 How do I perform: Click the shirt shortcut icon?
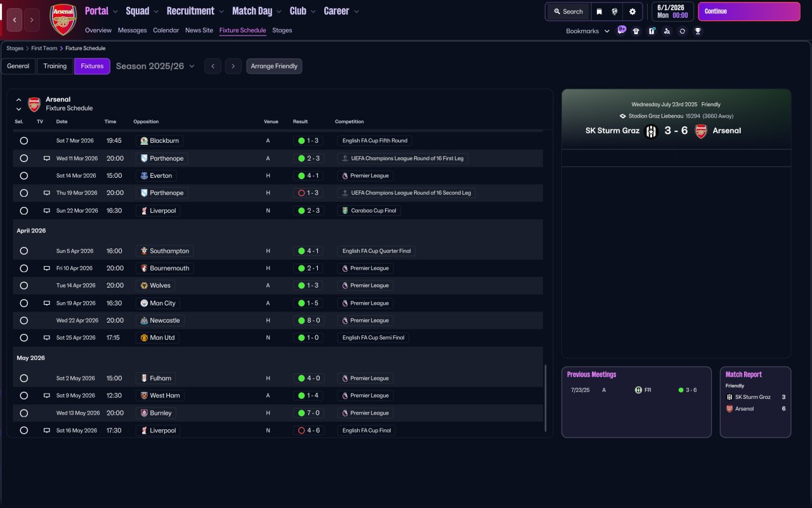(x=636, y=31)
